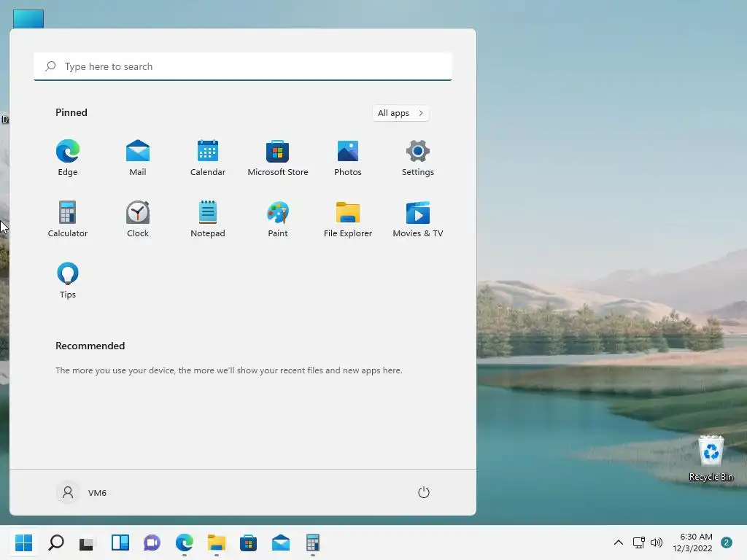747x560 pixels.
Task: Open File Explorer from pinned apps
Action: point(348,219)
